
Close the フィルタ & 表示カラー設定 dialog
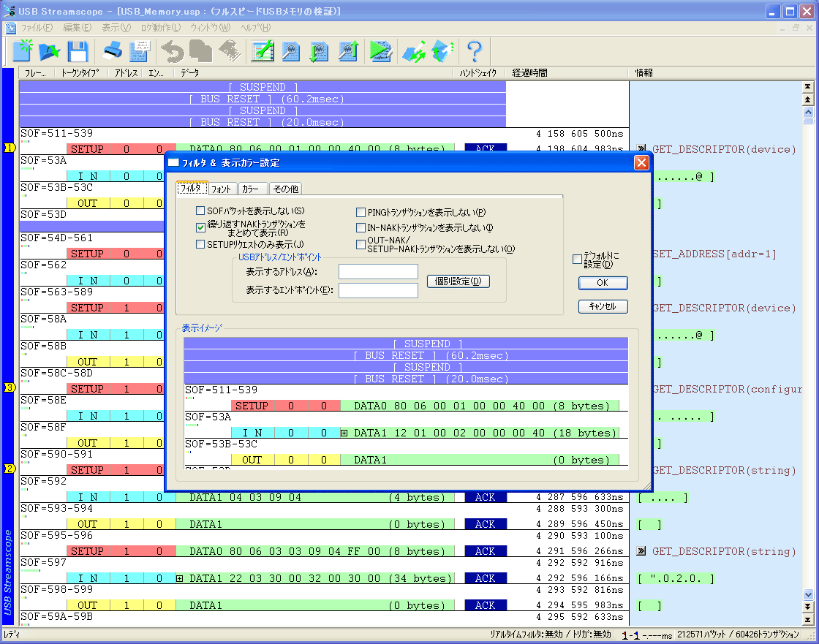tap(641, 162)
